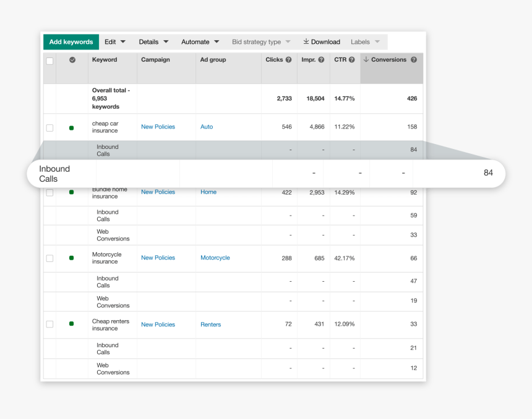Viewport: 532px width, 419px height.
Task: Toggle the select-all checkbox in header
Action: click(x=49, y=61)
